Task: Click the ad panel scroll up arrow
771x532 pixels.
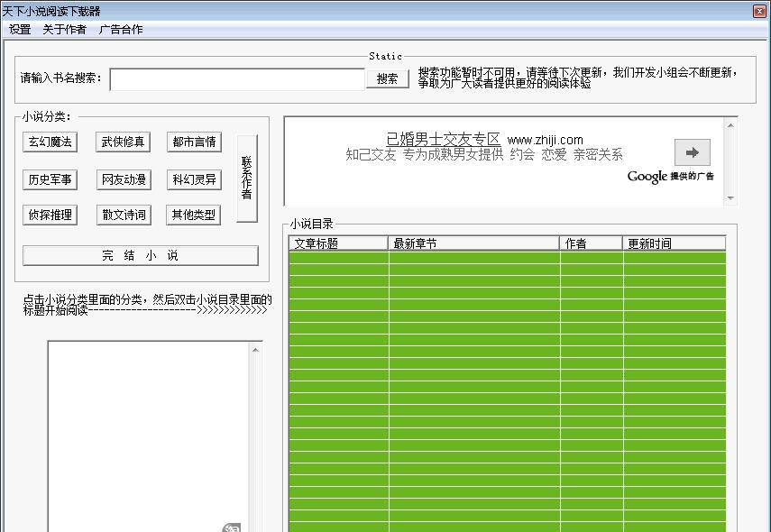Action: pyautogui.click(x=730, y=125)
